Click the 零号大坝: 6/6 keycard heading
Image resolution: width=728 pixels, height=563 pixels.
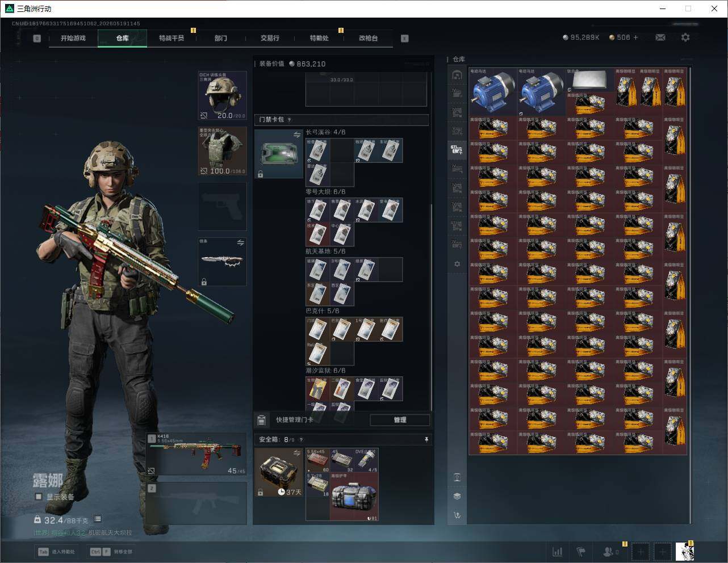325,192
